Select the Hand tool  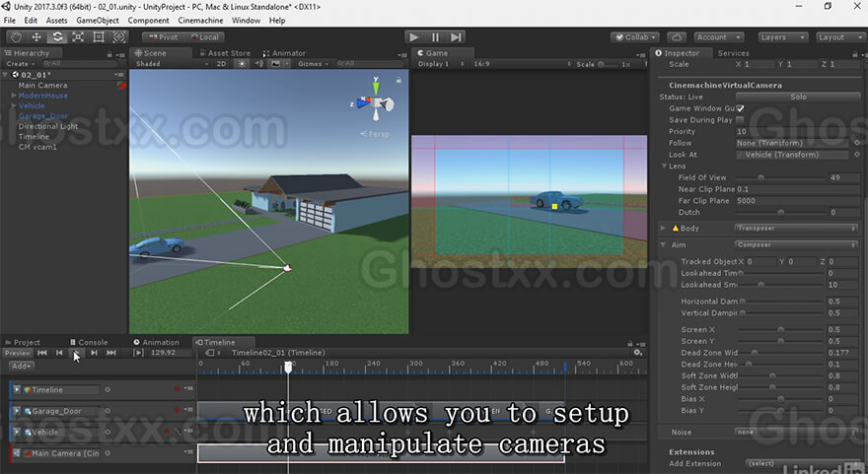click(x=16, y=37)
